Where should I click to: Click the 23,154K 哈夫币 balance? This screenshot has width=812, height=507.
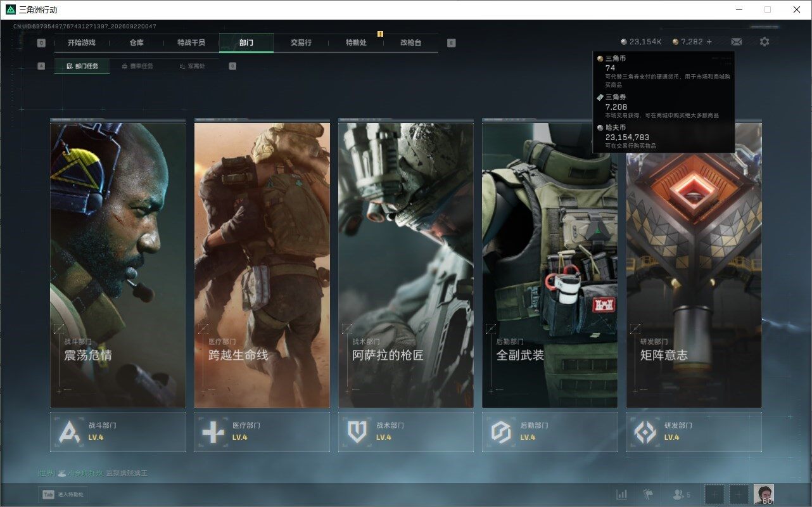(641, 42)
